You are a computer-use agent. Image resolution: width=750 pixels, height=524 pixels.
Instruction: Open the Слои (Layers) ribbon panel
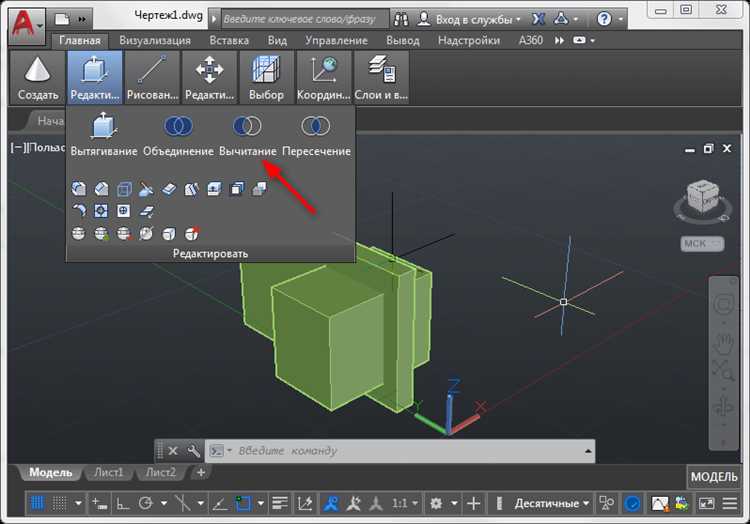pyautogui.click(x=381, y=77)
